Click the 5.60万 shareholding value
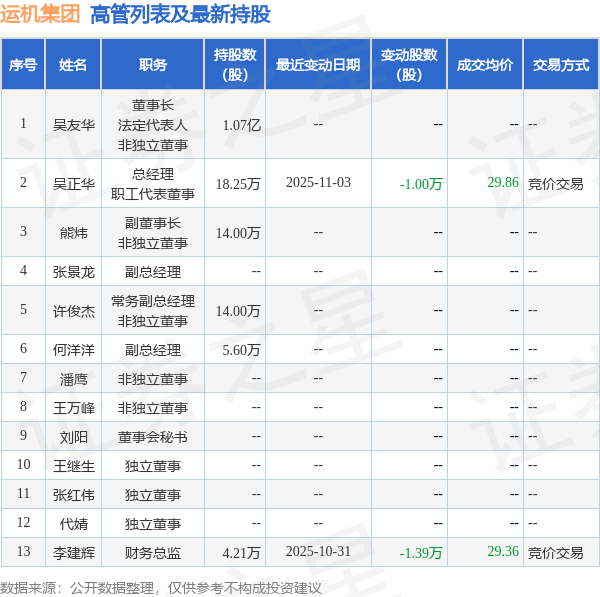The width and height of the screenshot is (600, 597). [x=241, y=350]
